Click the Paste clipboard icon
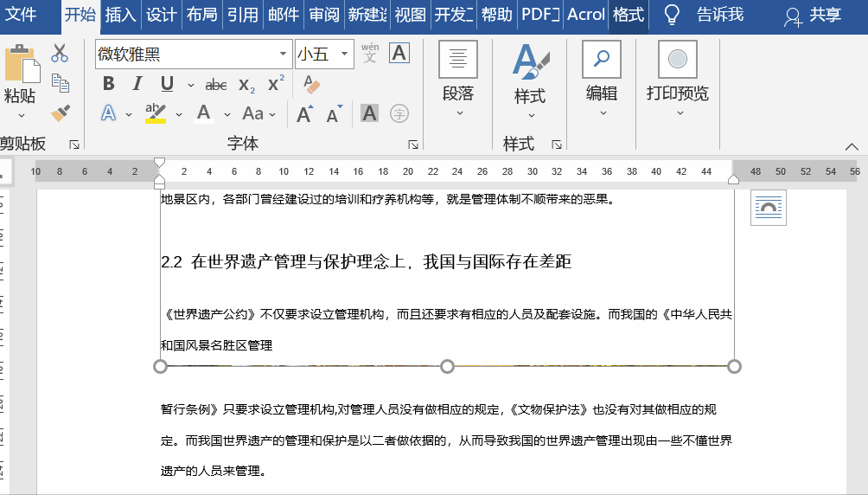 point(21,64)
